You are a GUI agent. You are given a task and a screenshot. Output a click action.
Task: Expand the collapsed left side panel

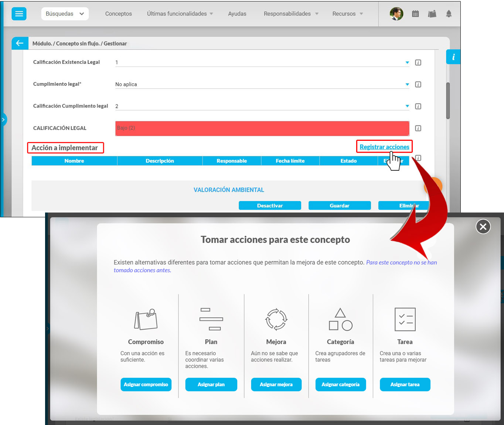click(3, 120)
